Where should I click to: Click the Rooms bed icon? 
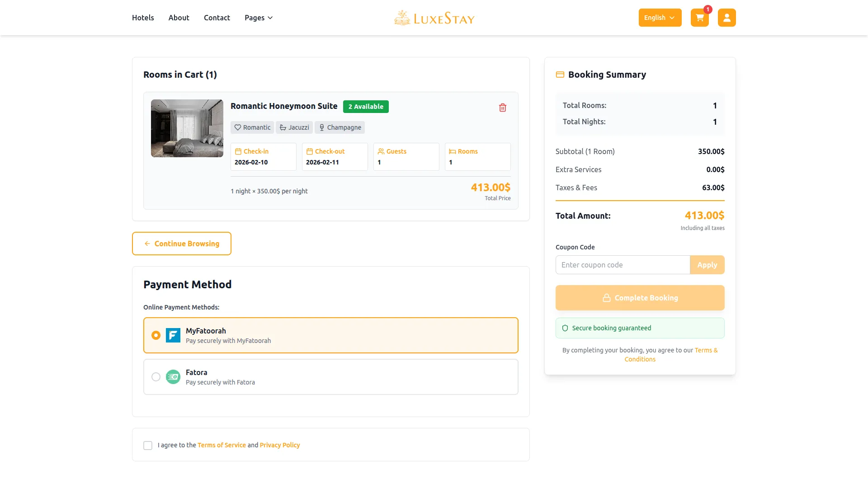tap(452, 151)
